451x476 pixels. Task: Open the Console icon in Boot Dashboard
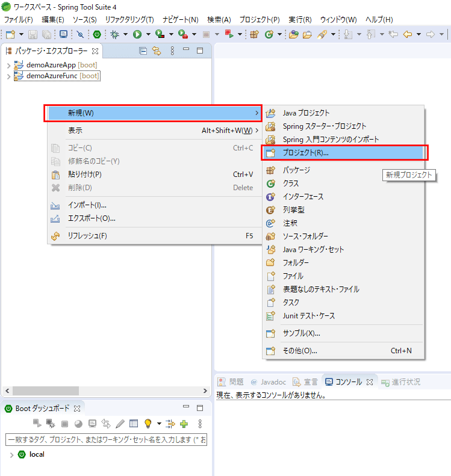[x=92, y=424]
